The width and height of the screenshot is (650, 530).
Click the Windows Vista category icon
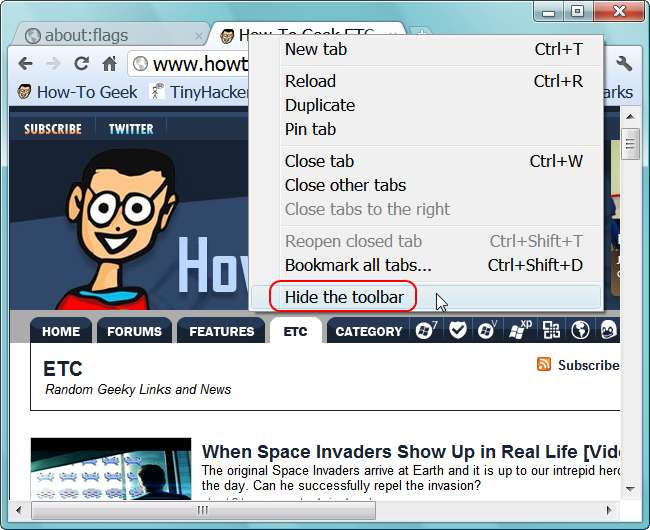click(487, 330)
